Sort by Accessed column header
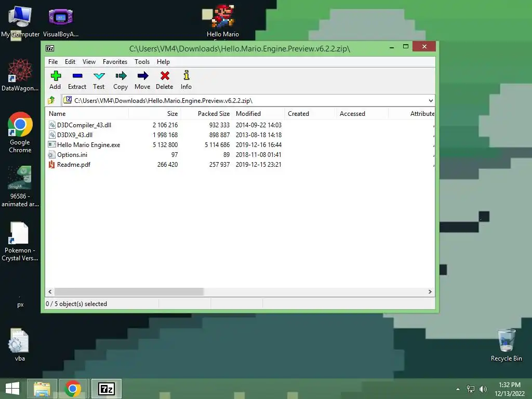Viewport: 532px width, 399px height. pos(362,114)
